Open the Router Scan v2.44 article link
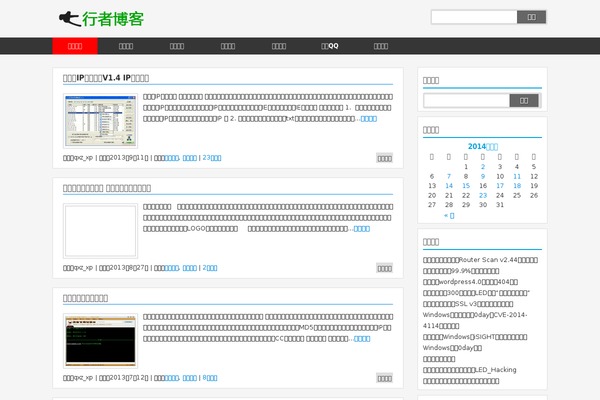The image size is (600, 400). point(480,260)
